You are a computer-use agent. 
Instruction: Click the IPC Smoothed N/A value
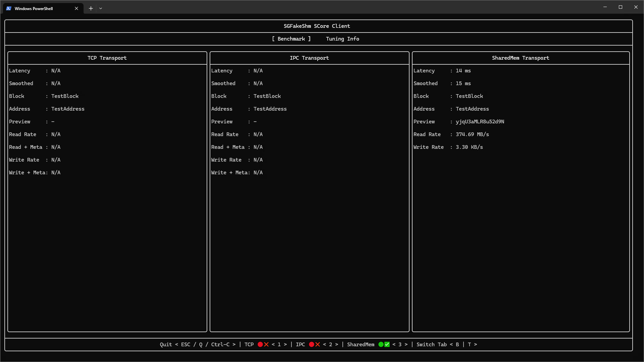click(x=258, y=83)
